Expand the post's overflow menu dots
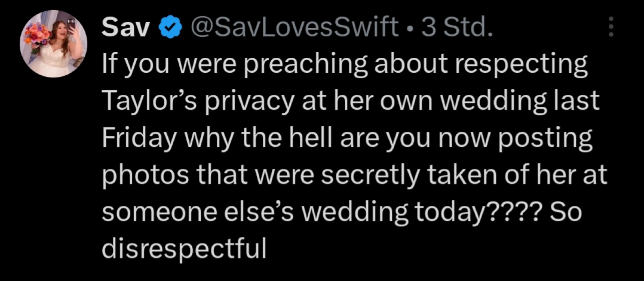Viewport: 644px width, 281px height. [611, 27]
